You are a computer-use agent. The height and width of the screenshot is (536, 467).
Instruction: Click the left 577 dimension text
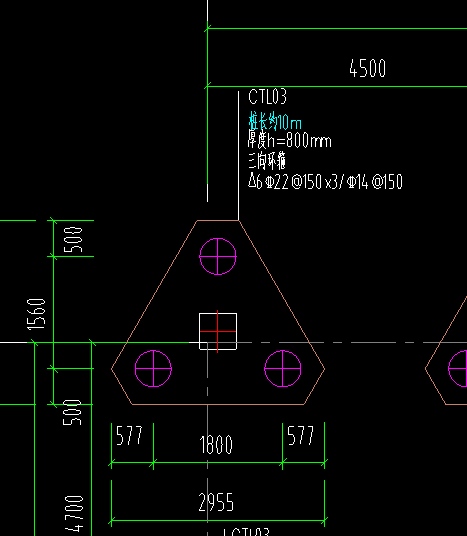[x=129, y=435]
